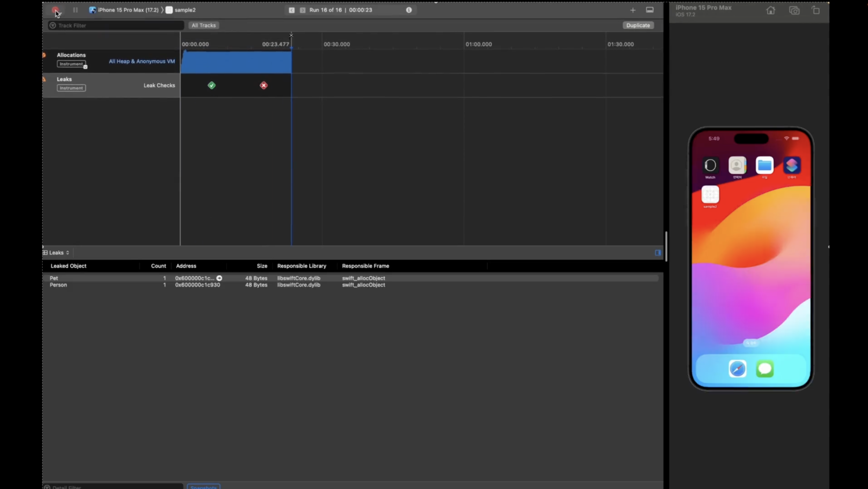
Task: Add a new instrument with the + icon
Action: (x=633, y=10)
